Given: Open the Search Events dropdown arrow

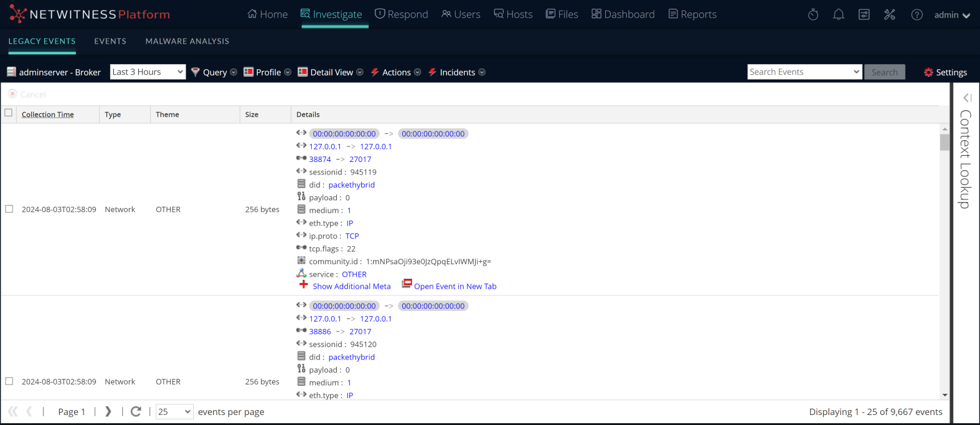Looking at the screenshot, I should [856, 72].
